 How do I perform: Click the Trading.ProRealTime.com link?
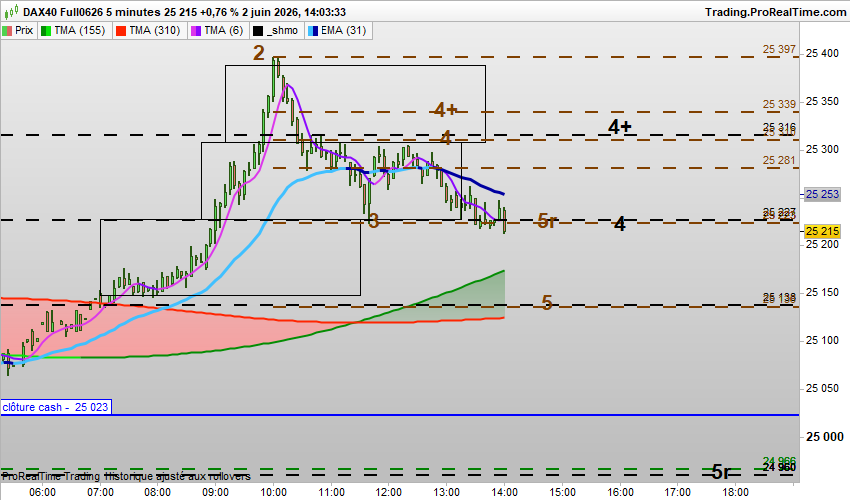(x=775, y=12)
